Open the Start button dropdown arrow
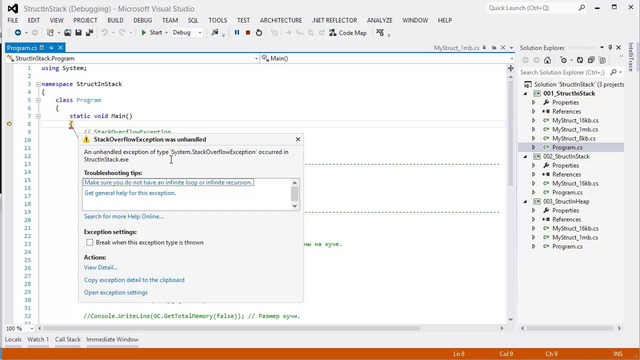This screenshot has height=360, width=640. pos(166,33)
